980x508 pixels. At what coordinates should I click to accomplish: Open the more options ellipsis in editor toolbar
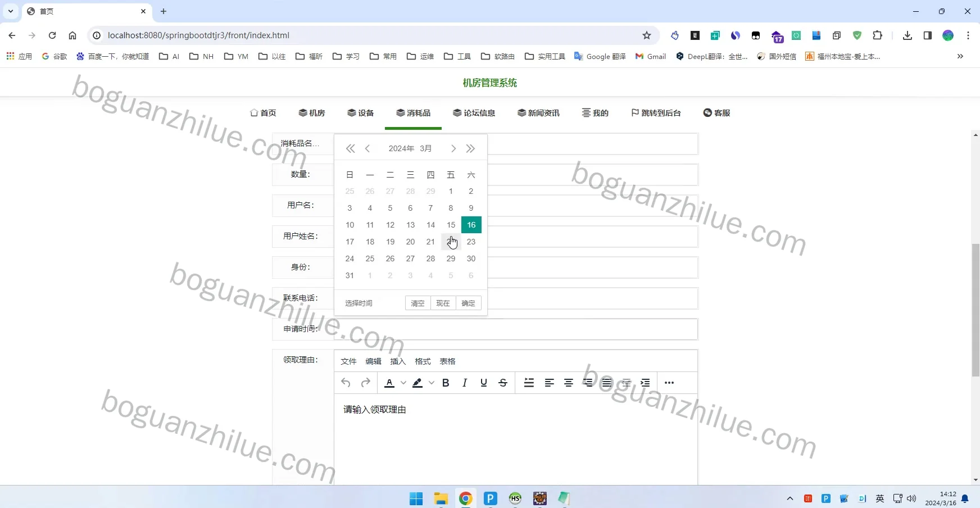click(x=669, y=383)
